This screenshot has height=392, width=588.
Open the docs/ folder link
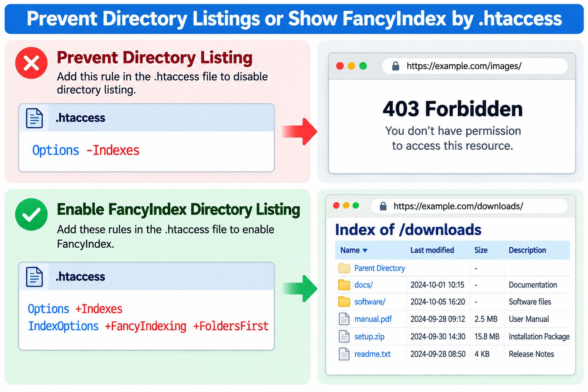363,285
